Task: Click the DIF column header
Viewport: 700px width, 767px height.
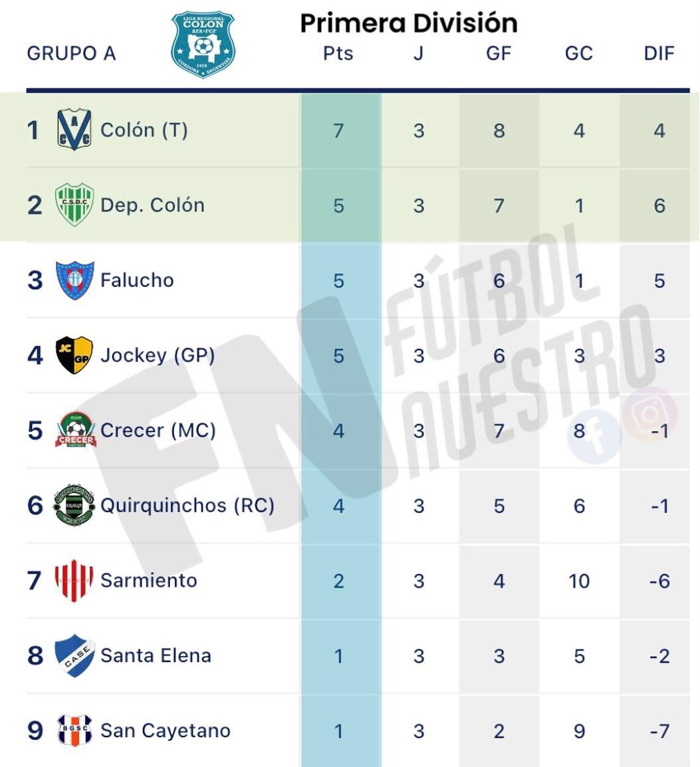Action: [659, 53]
